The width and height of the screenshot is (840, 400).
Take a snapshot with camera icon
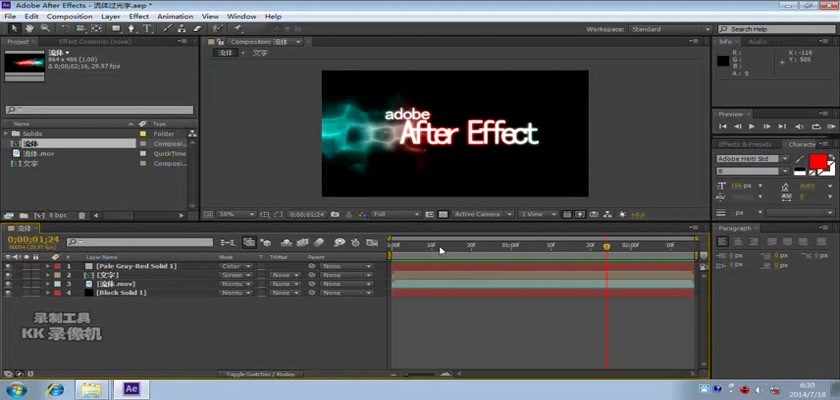click(x=335, y=214)
